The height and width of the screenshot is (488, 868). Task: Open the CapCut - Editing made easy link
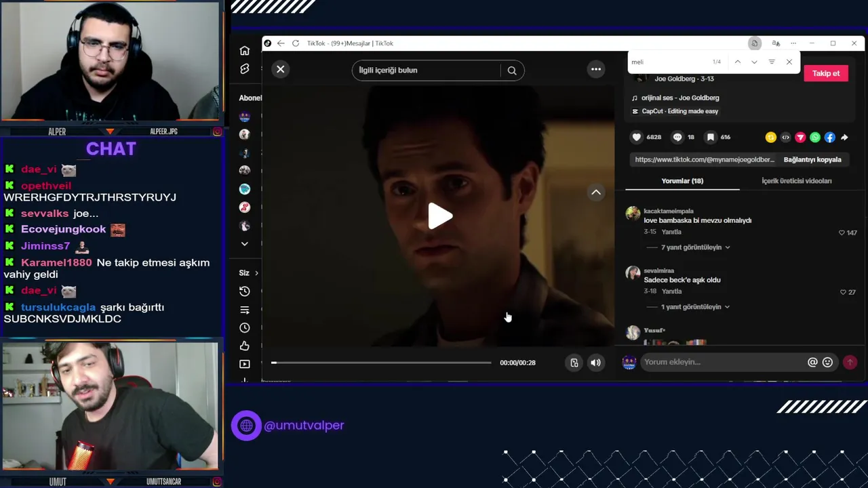pos(680,111)
